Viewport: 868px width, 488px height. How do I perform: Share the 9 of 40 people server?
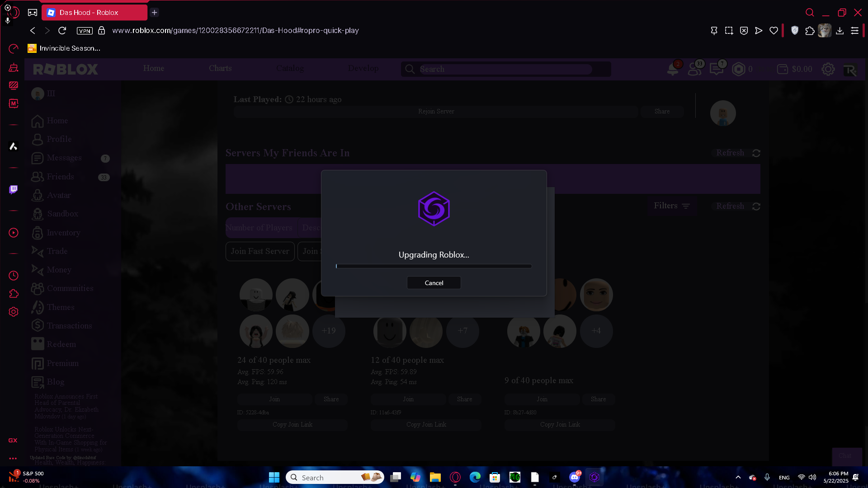tap(598, 399)
